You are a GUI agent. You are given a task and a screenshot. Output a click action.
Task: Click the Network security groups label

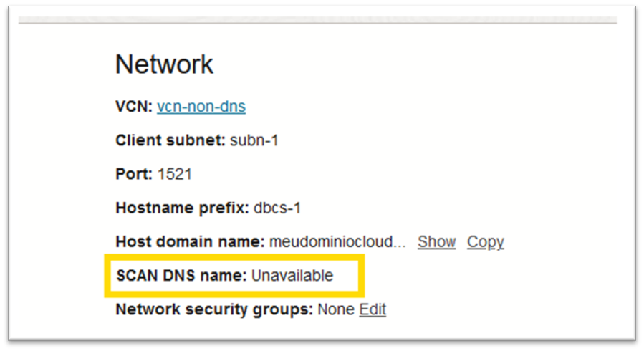214,309
